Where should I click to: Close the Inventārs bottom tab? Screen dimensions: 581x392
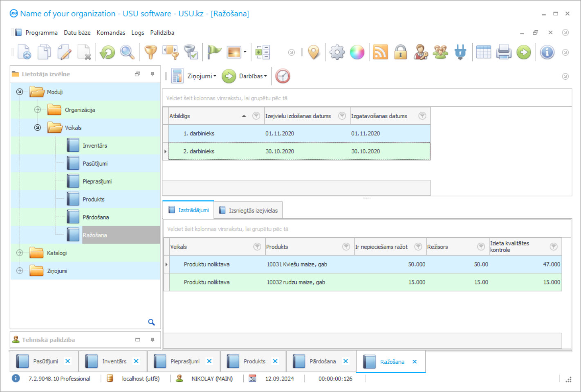click(x=136, y=361)
